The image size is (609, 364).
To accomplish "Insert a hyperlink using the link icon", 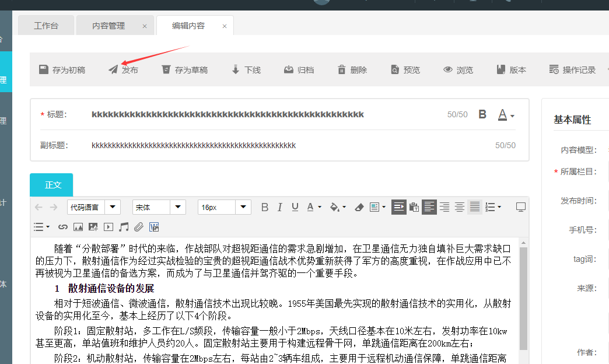I will pyautogui.click(x=63, y=227).
